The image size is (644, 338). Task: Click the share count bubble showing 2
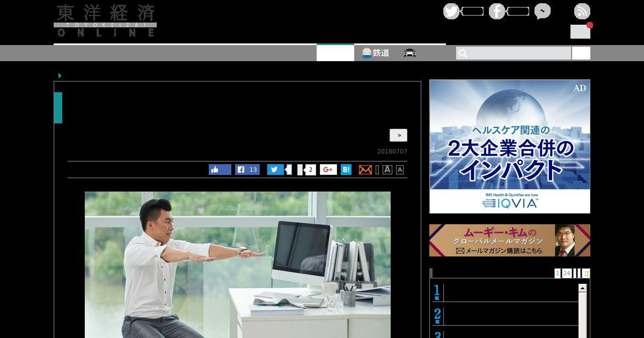pyautogui.click(x=309, y=170)
